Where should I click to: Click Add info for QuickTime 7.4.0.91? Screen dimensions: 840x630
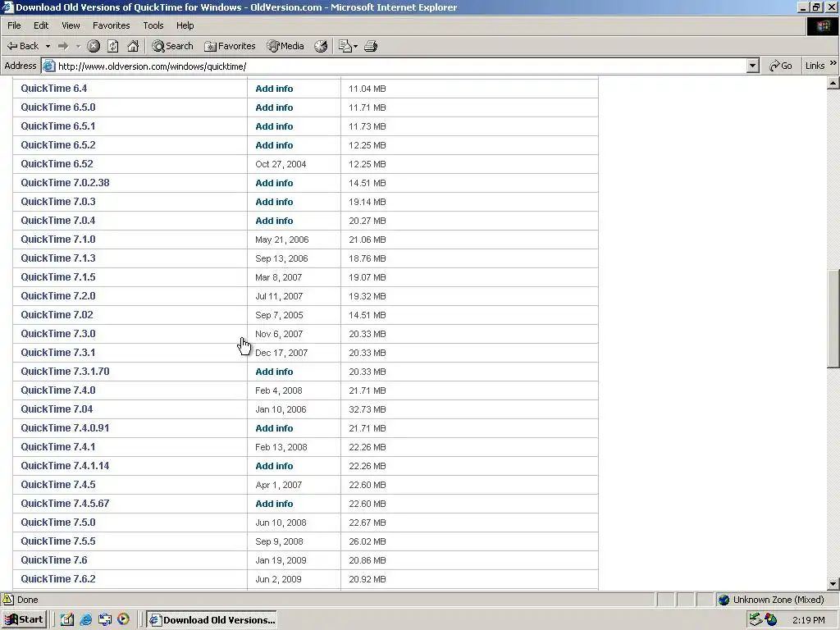[x=274, y=428]
